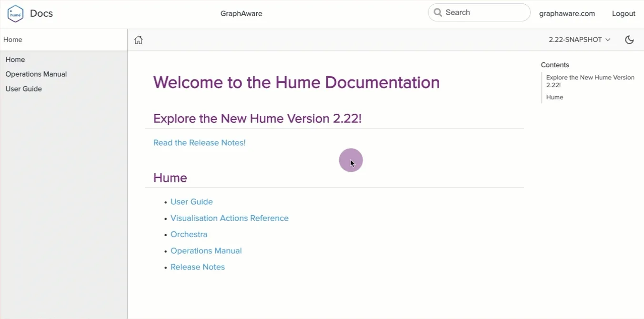Open the Read the Release Notes! link
Image resolution: width=644 pixels, height=319 pixels.
[200, 143]
